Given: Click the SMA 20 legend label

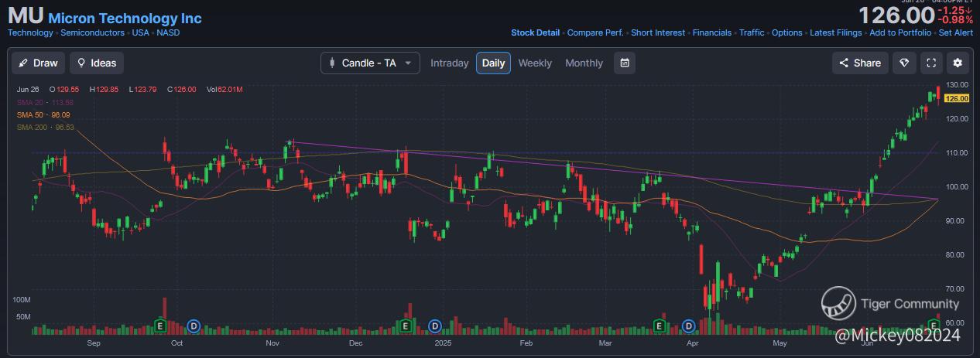Looking at the screenshot, I should 45,102.
